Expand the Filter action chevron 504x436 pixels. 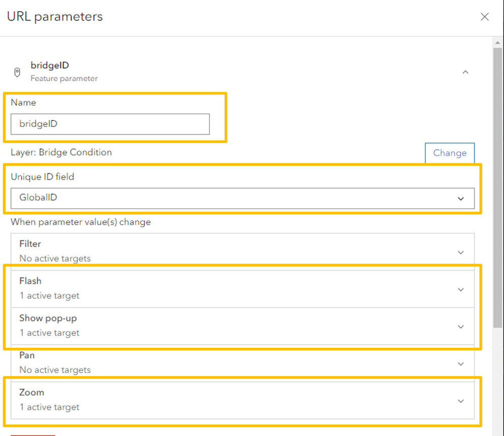(x=460, y=252)
